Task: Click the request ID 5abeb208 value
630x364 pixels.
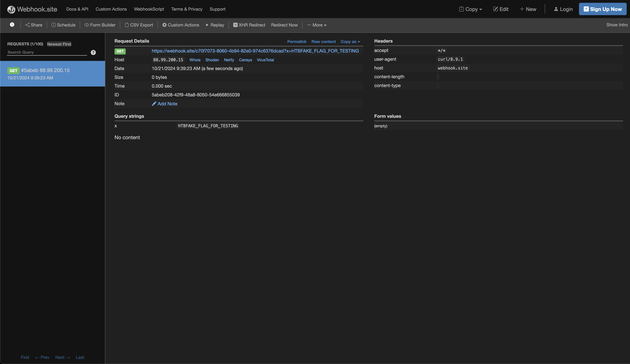Action: click(196, 95)
